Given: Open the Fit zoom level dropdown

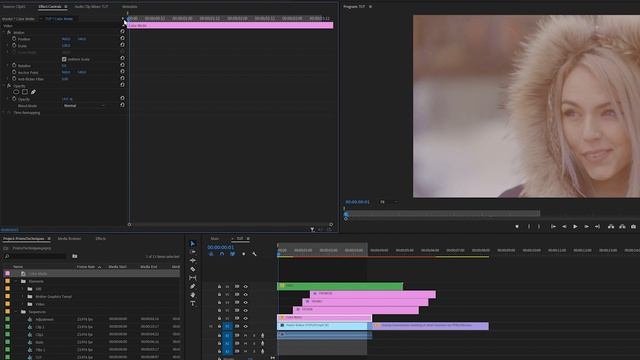Looking at the screenshot, I should pos(390,202).
